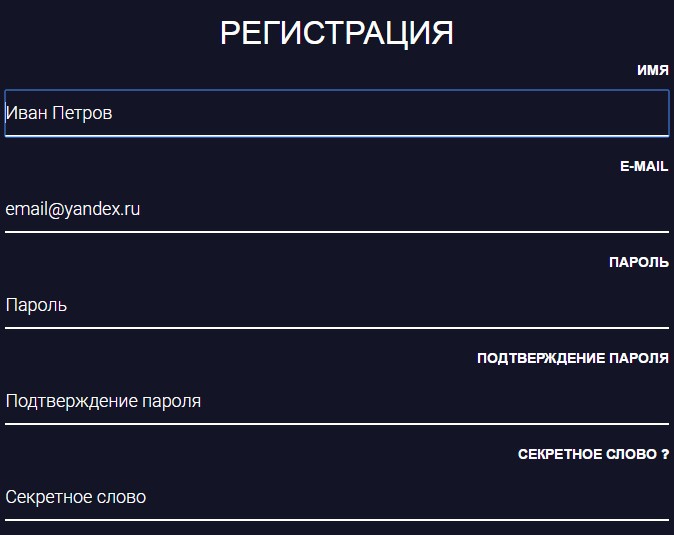Viewport: 674px width, 535px height.
Task: Click the underline beneath the e-mail field
Action: pos(337,232)
